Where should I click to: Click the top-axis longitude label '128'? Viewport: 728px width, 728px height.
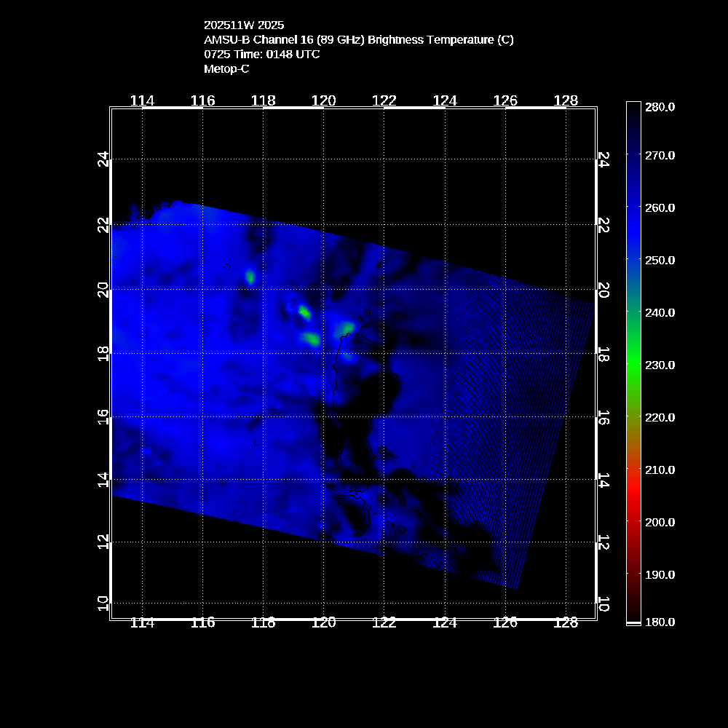[566, 100]
